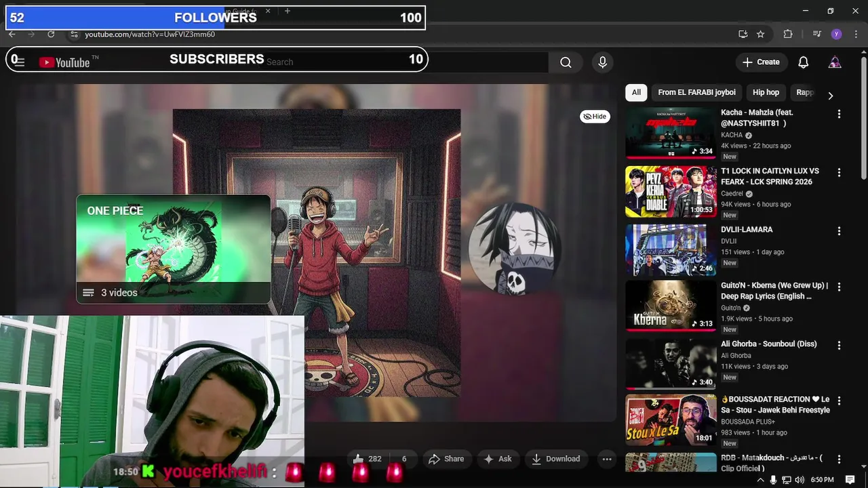
Task: Open Chrome media controls icon
Action: tap(817, 34)
